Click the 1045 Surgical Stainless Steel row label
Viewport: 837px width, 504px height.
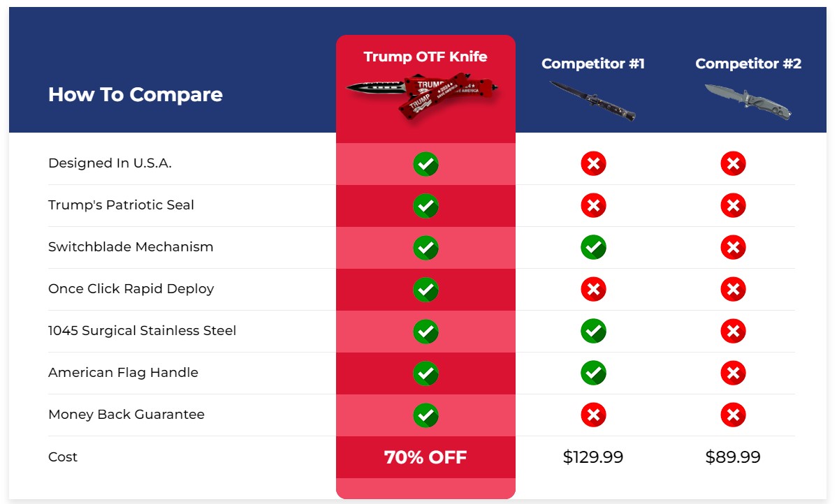[x=142, y=331]
